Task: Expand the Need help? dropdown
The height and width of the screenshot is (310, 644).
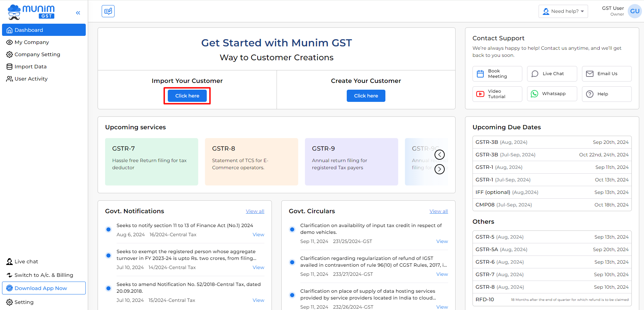Action: pos(563,11)
